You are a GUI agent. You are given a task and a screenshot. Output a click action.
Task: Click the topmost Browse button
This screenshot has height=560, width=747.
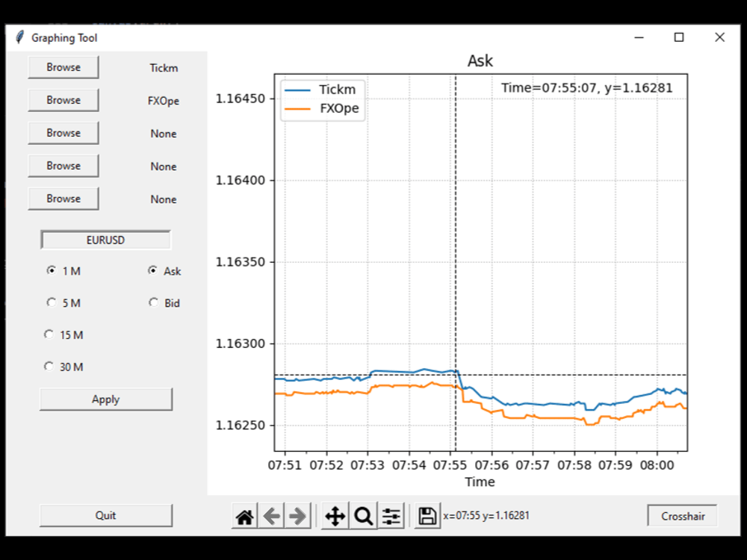click(63, 66)
